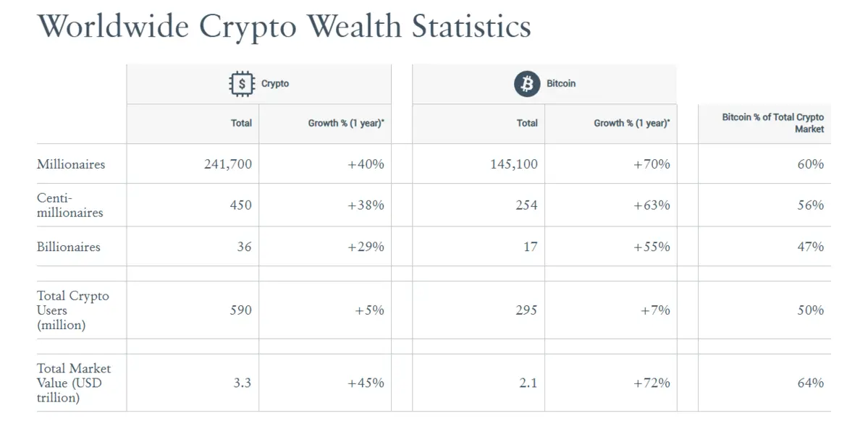Click the +63% Bitcoin centi-millionaires growth cell
Viewport: 868px width, 421px height.
[652, 205]
